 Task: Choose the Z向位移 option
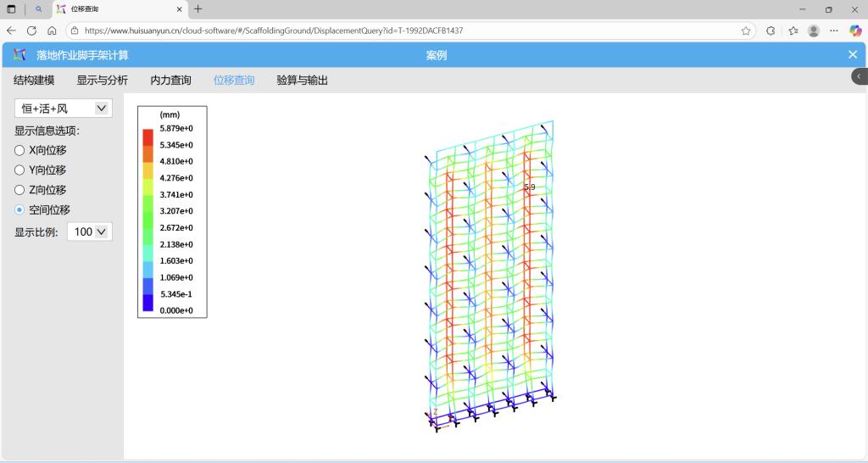(x=19, y=190)
